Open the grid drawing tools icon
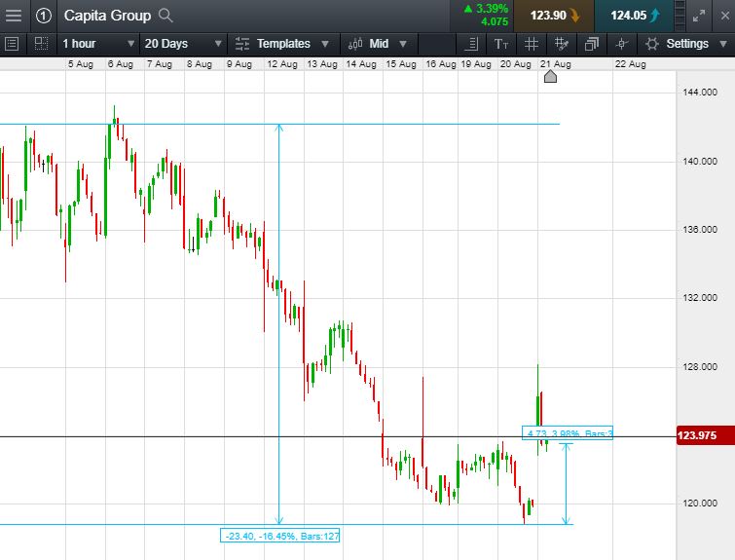 click(x=561, y=44)
